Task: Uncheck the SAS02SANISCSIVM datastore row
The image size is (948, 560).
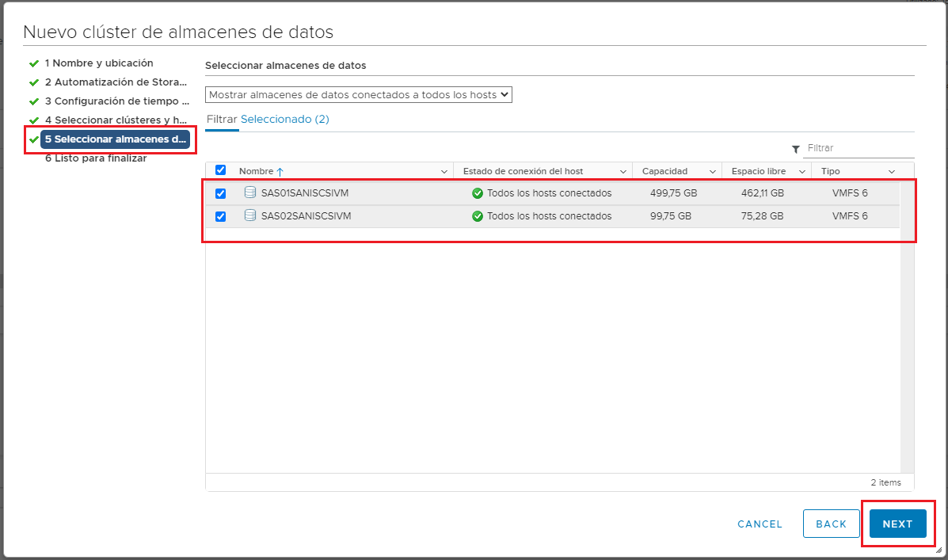Action: pyautogui.click(x=220, y=215)
